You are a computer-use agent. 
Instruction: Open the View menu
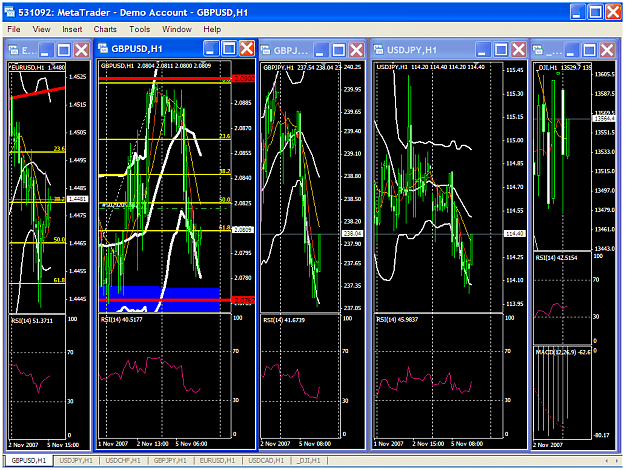coord(41,29)
